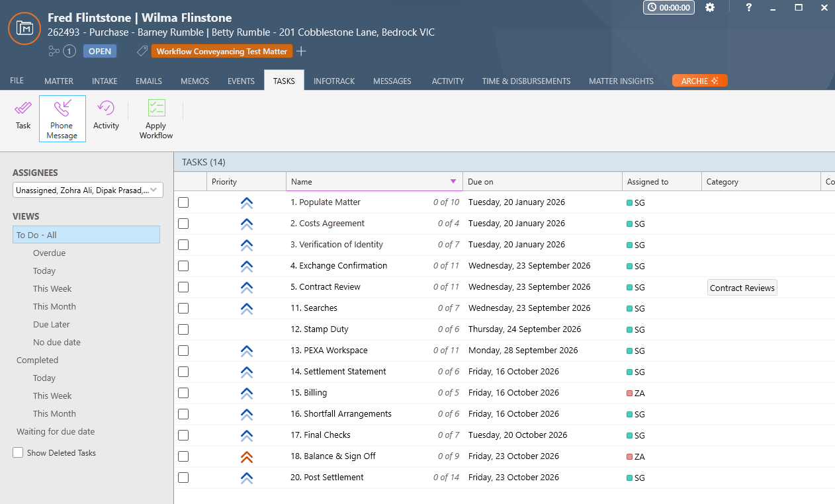Click the OPEN status badge
The width and height of the screenshot is (835, 504).
tap(100, 51)
